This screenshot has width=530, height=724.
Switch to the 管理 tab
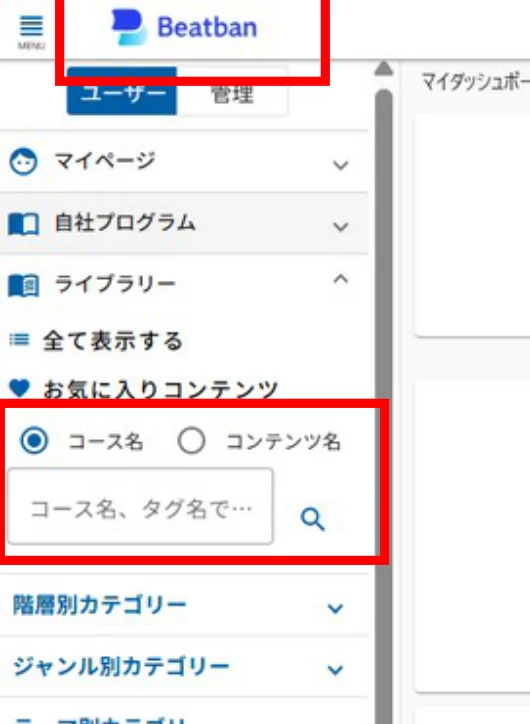(x=232, y=92)
